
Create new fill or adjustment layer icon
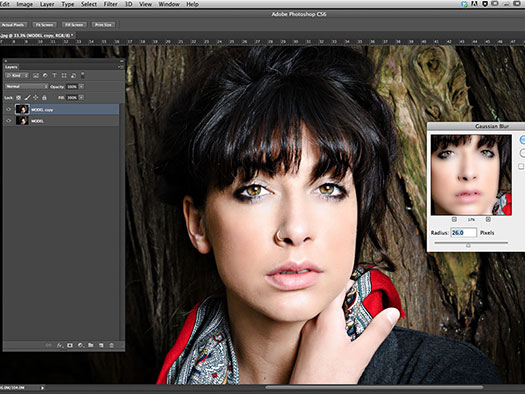tap(80, 345)
